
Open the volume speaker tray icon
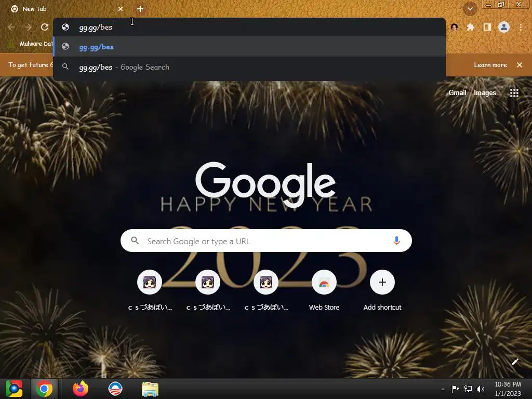tap(481, 389)
